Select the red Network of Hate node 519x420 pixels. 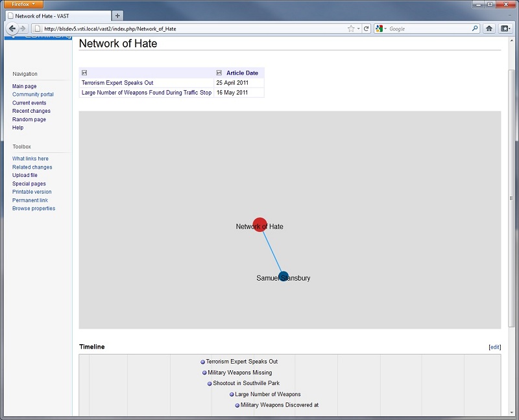point(260,224)
